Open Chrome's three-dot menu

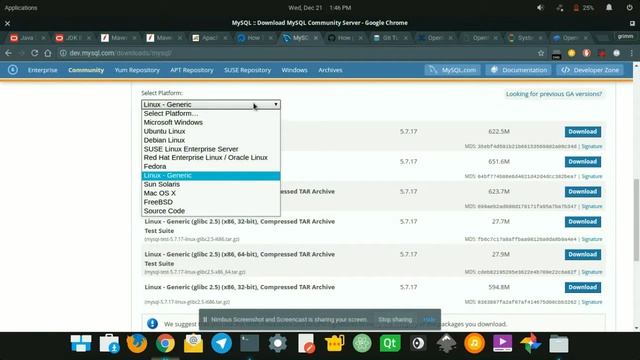tap(631, 53)
